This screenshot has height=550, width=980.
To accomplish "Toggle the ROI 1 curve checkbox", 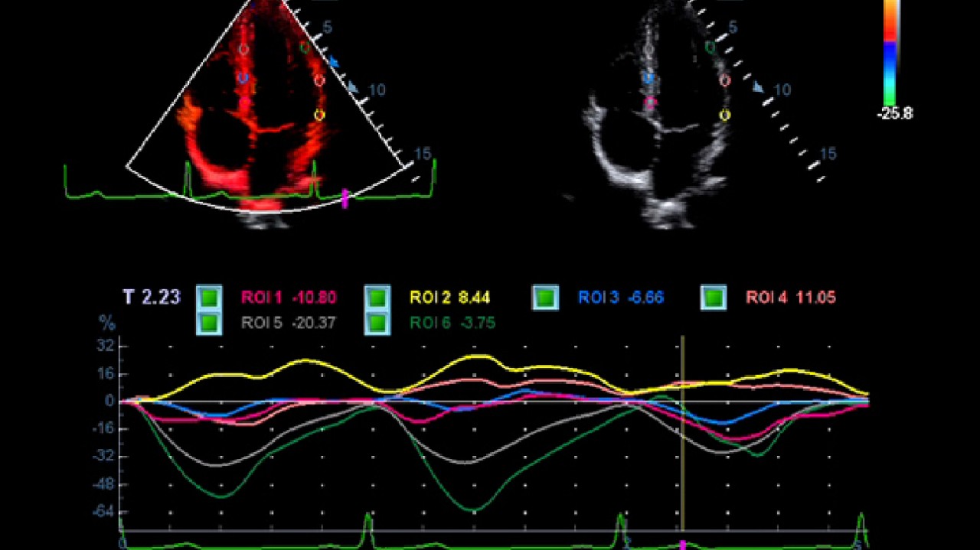I will (209, 298).
